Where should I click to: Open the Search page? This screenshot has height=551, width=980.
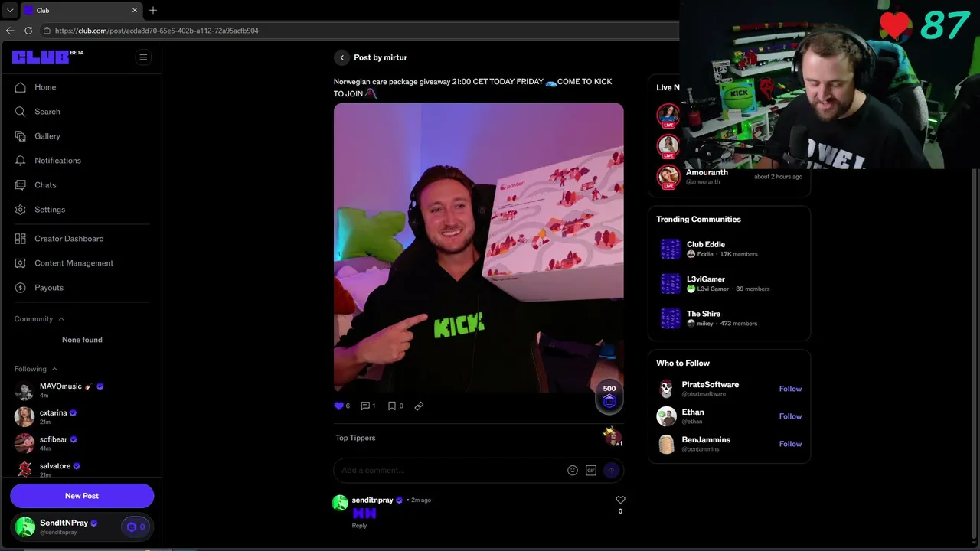(x=47, y=112)
